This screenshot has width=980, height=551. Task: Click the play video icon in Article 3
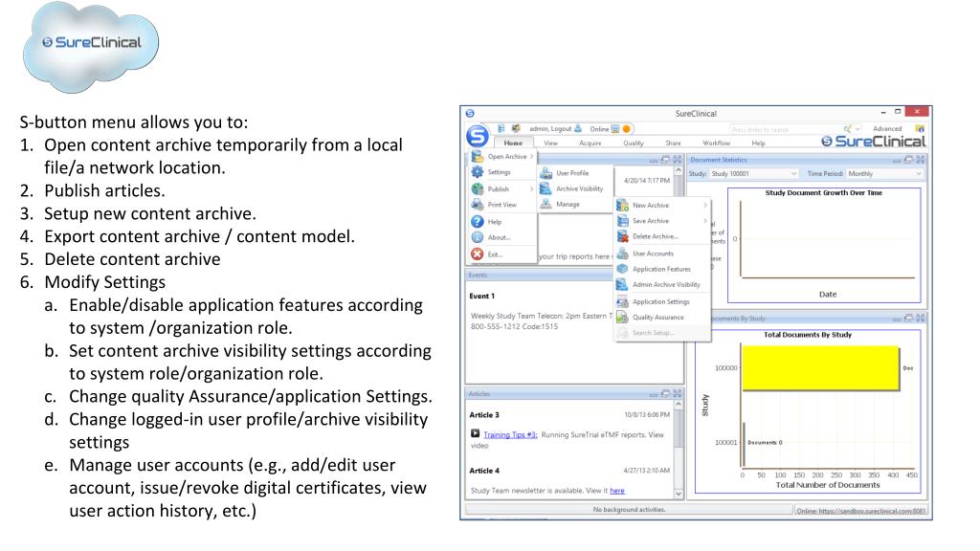[x=475, y=433]
